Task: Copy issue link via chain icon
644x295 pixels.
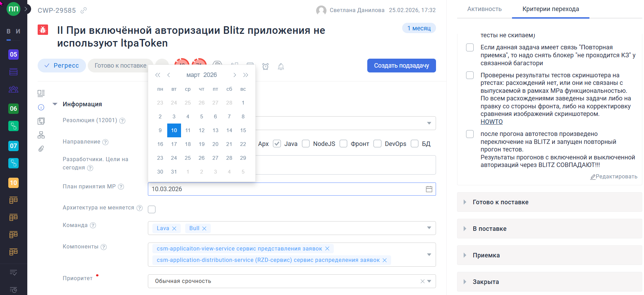Action: [84, 10]
